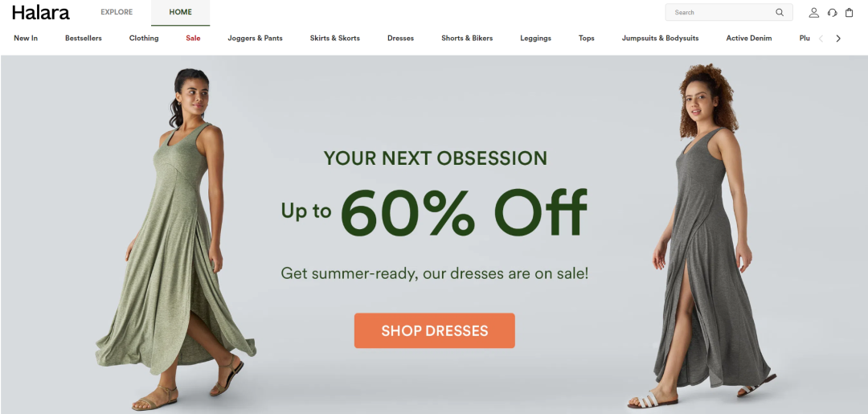Click the SHOP DRESSES button
868x414 pixels.
[x=435, y=331]
